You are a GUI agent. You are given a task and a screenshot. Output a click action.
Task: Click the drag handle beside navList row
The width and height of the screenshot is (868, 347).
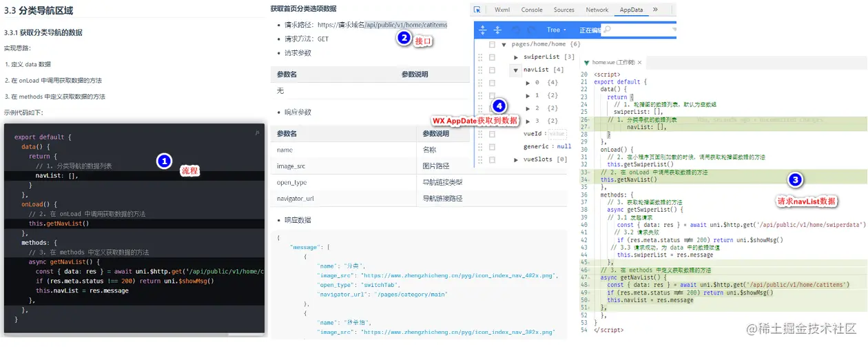click(481, 70)
